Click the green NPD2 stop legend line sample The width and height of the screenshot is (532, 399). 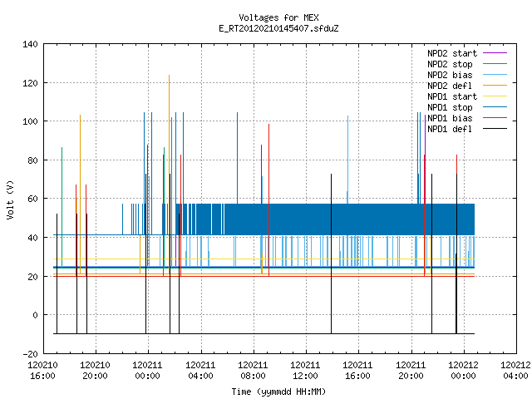(495, 63)
